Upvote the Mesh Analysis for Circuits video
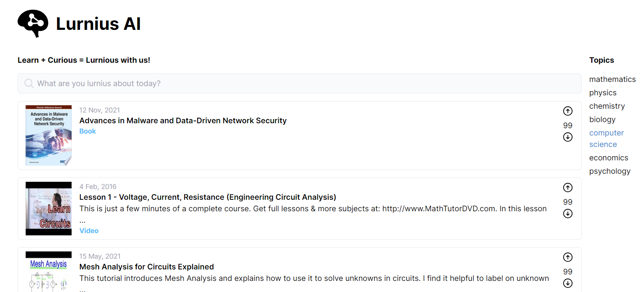644x292 pixels. pos(567,257)
